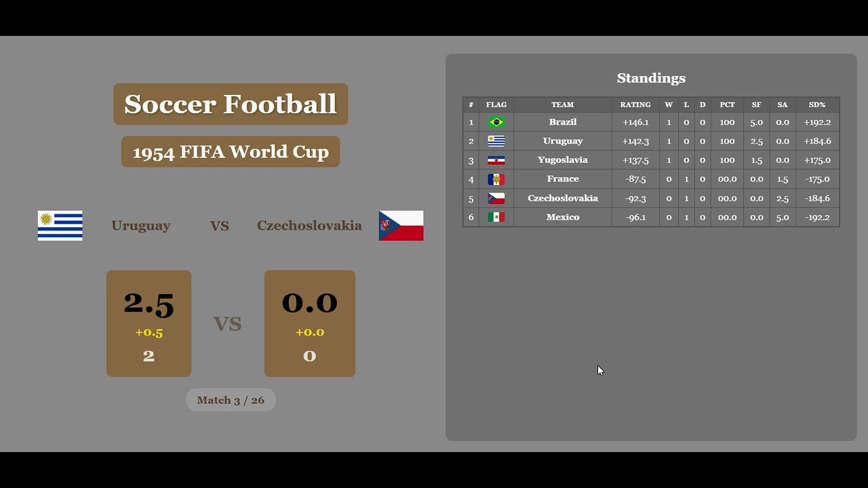
Task: Click the +0.5 rating change under Uruguay score
Action: tap(149, 332)
